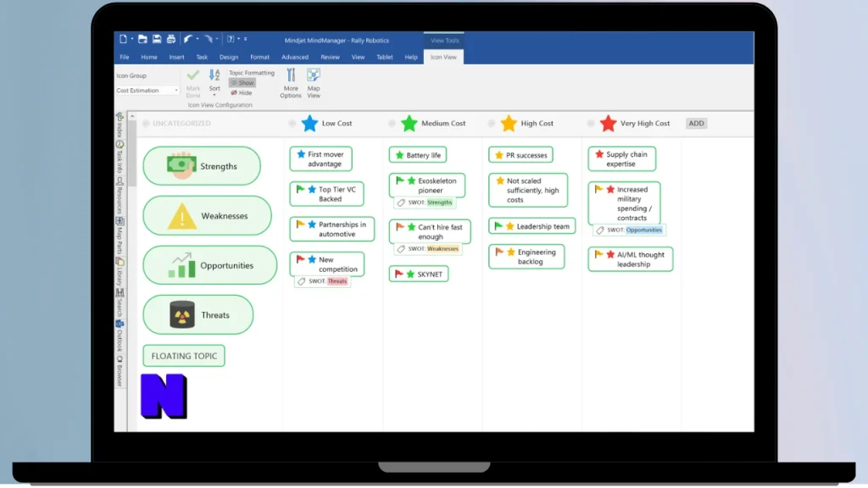Switch to Map View

(x=314, y=83)
